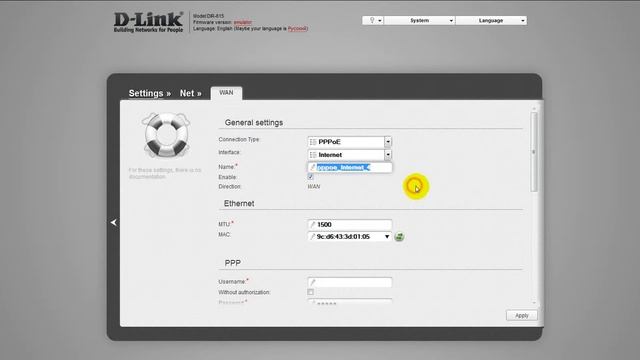The width and height of the screenshot is (640, 360).
Task: Open the lightbulb notifications dropdown
Action: coord(373,20)
